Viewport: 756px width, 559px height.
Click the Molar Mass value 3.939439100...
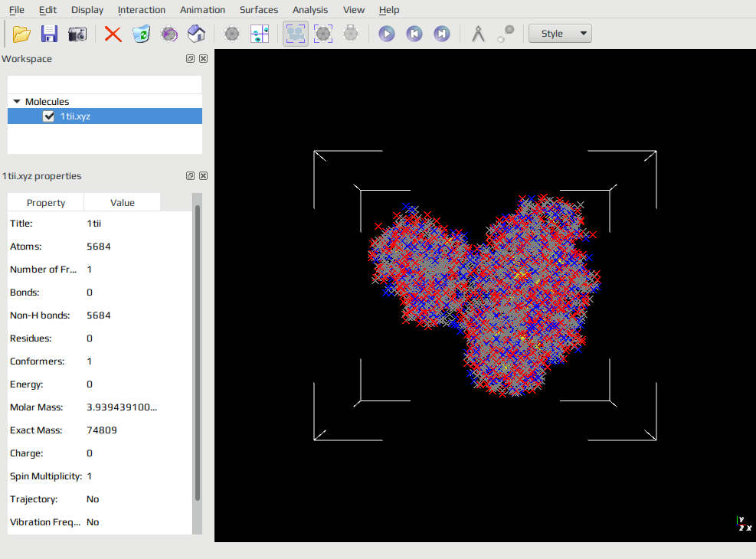tap(122, 407)
